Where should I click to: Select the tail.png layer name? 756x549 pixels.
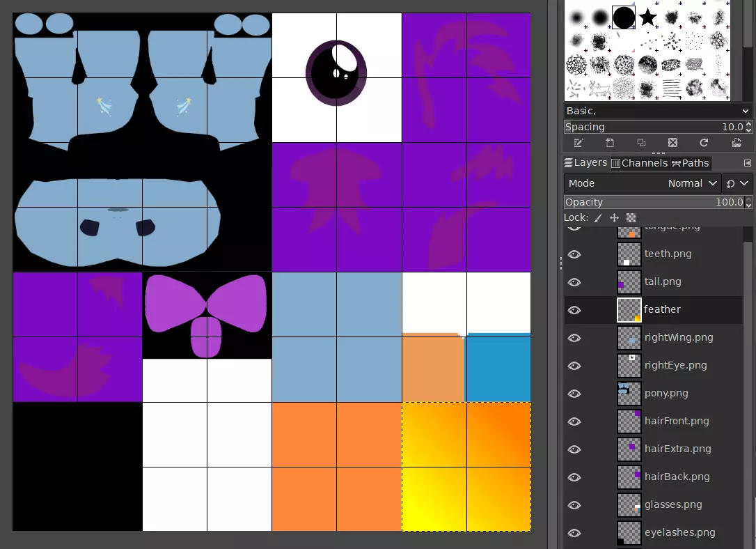coord(663,281)
